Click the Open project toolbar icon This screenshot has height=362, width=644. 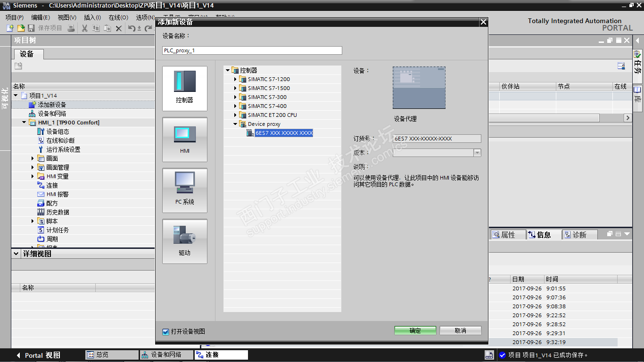pyautogui.click(x=21, y=28)
